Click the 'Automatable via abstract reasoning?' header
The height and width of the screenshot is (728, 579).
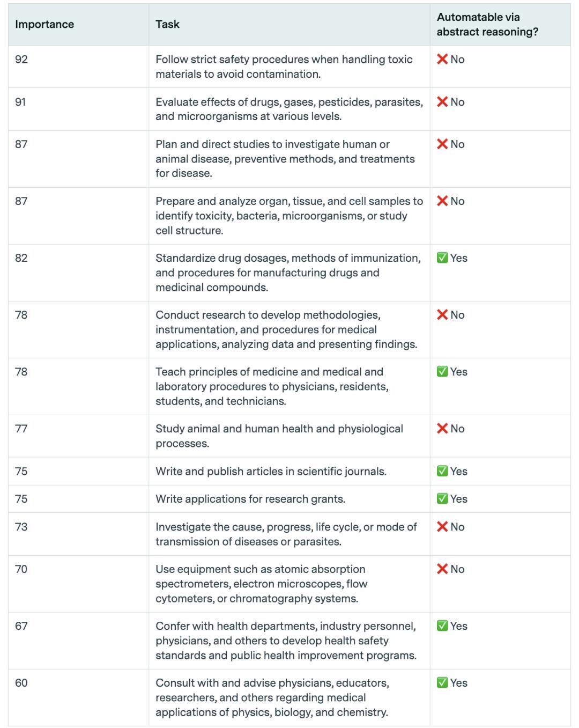point(487,24)
